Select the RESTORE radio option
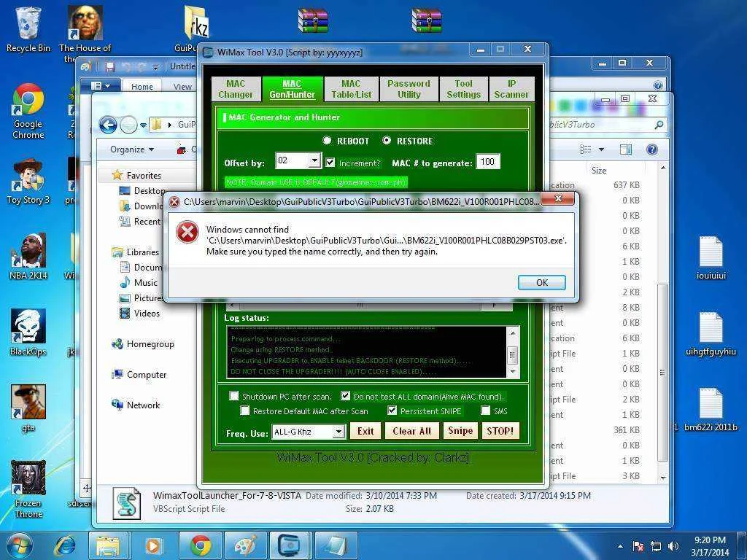Image resolution: width=747 pixels, height=560 pixels. [x=387, y=141]
